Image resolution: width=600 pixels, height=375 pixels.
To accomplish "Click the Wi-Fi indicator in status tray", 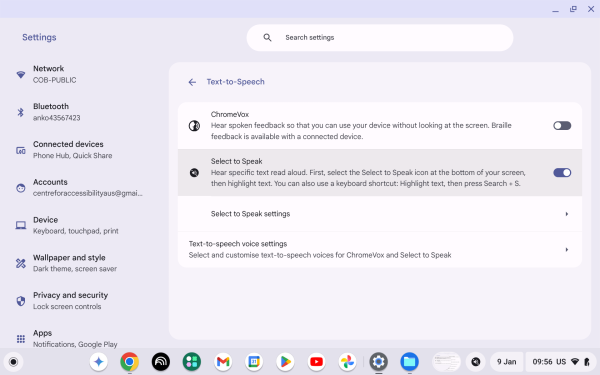I will pos(575,362).
